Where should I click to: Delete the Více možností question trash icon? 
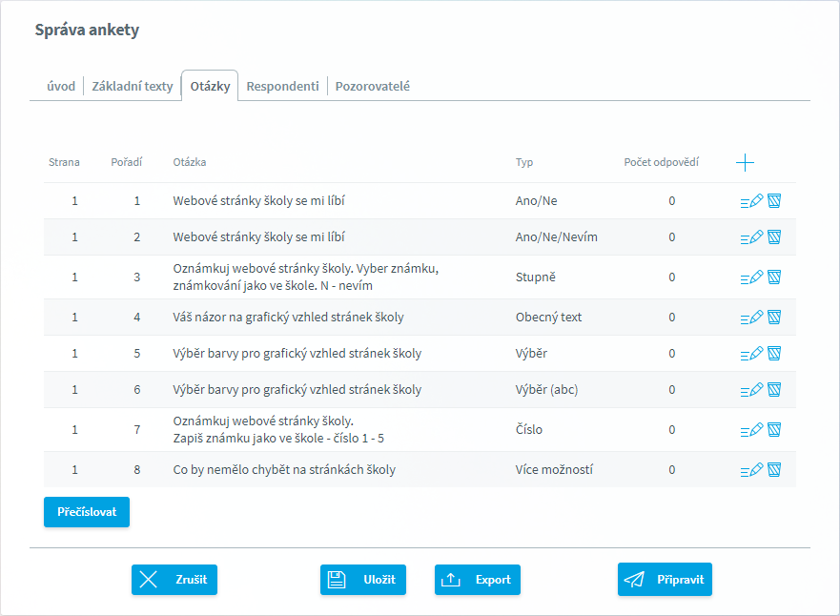coord(774,470)
